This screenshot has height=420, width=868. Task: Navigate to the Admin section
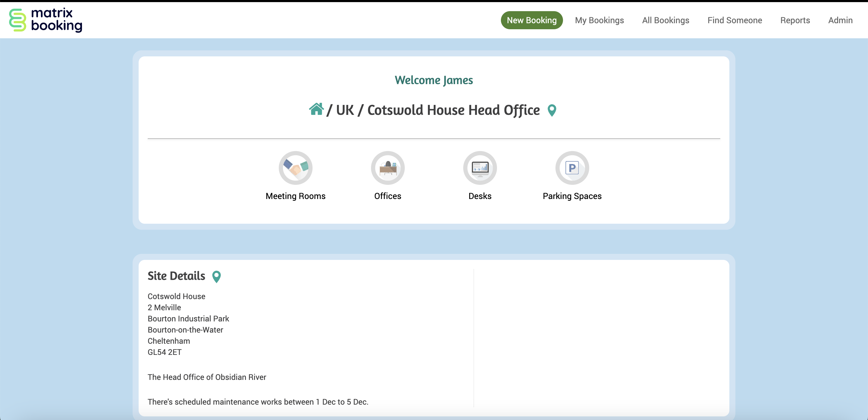click(840, 20)
